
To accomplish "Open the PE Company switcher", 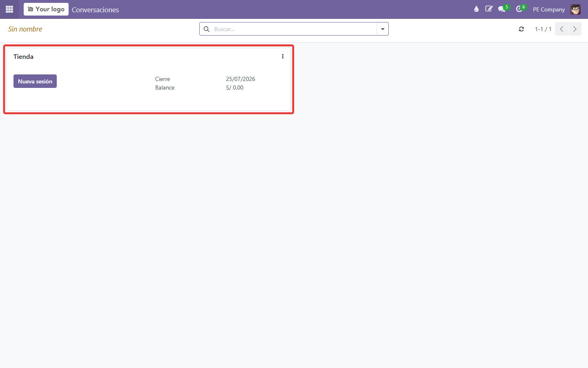I will (x=549, y=9).
